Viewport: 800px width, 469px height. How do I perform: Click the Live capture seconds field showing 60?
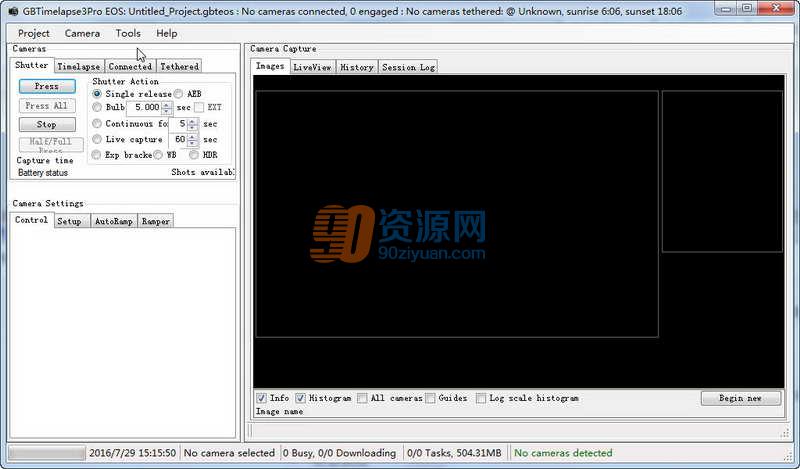click(178, 140)
